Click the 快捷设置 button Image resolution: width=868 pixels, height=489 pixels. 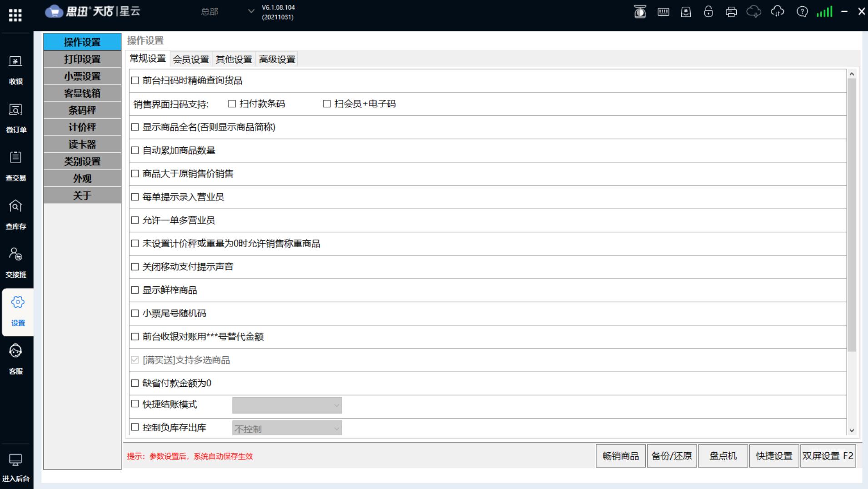click(x=774, y=456)
